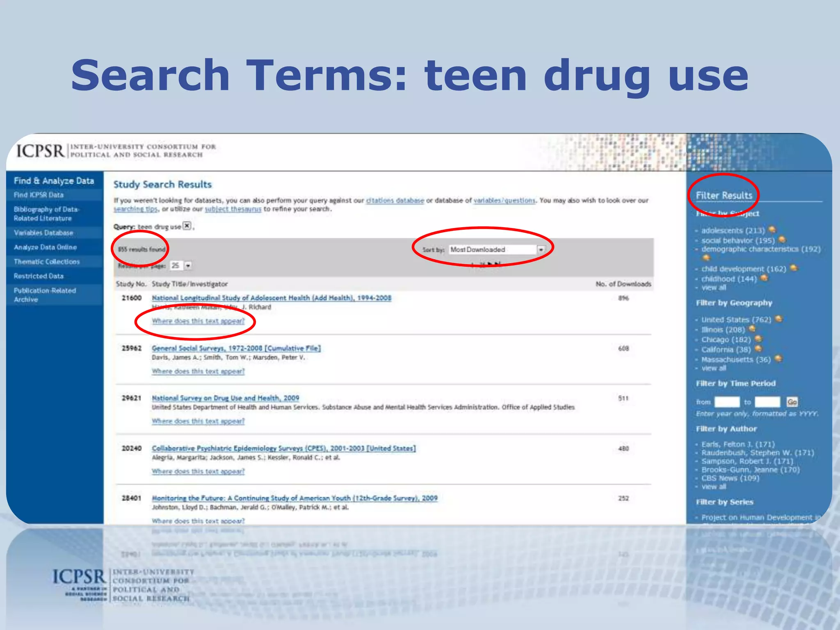Viewport: 840px width, 630px height.
Task: Click the Find & Analyze Data heading
Action: click(54, 180)
